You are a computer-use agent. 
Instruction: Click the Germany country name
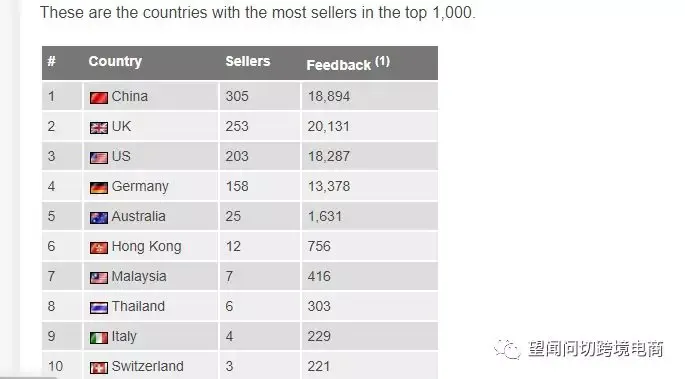point(140,187)
